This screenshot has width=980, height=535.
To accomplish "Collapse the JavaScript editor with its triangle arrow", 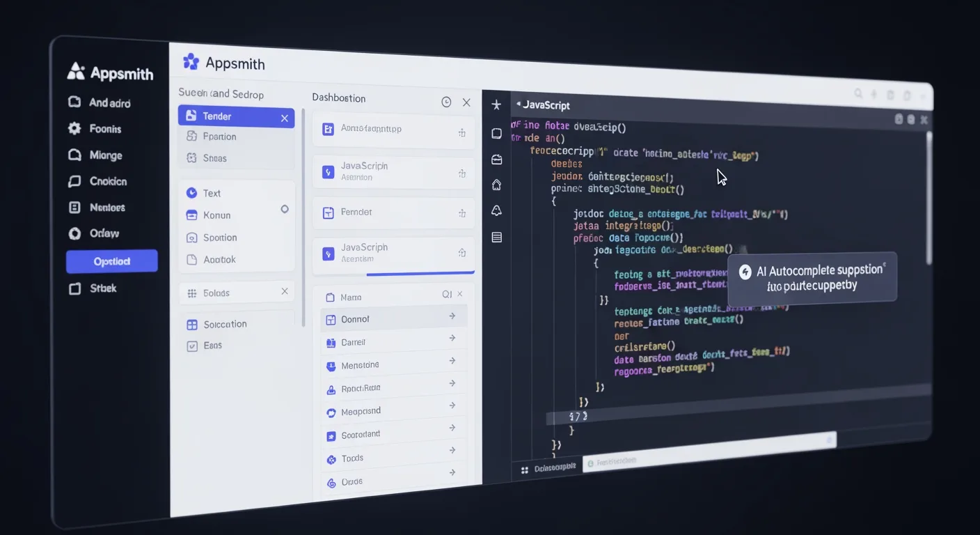I will click(x=518, y=104).
